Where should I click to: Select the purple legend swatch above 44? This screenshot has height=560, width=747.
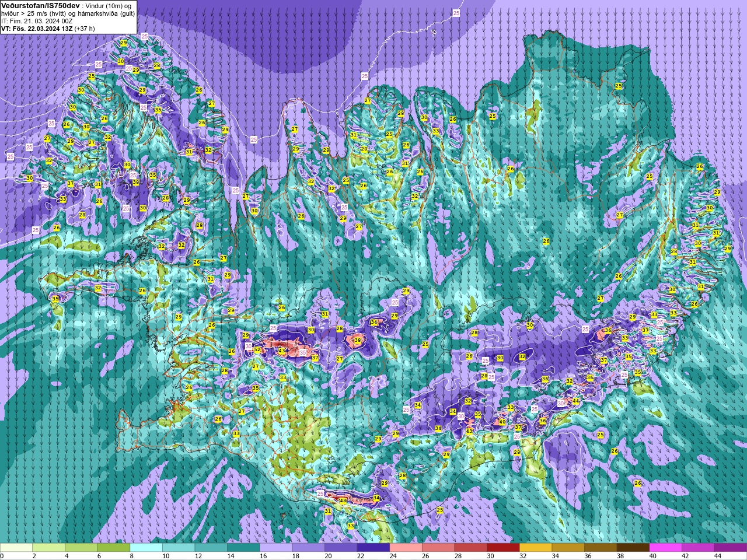(731, 548)
